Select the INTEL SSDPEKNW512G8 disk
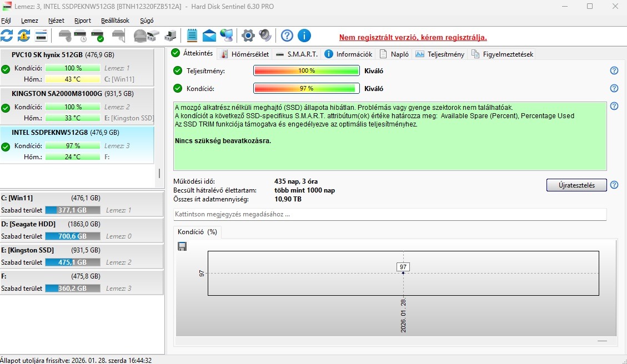Image resolution: width=627 pixels, height=364 pixels. [x=77, y=145]
